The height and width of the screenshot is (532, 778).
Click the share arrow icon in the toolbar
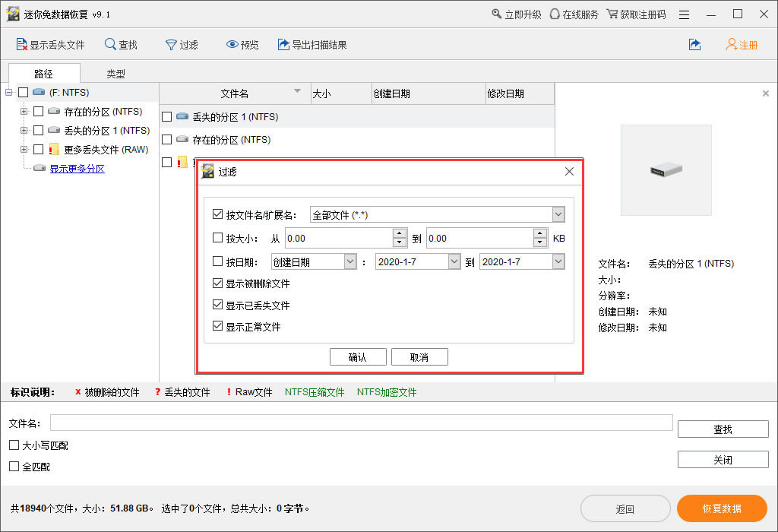click(694, 45)
